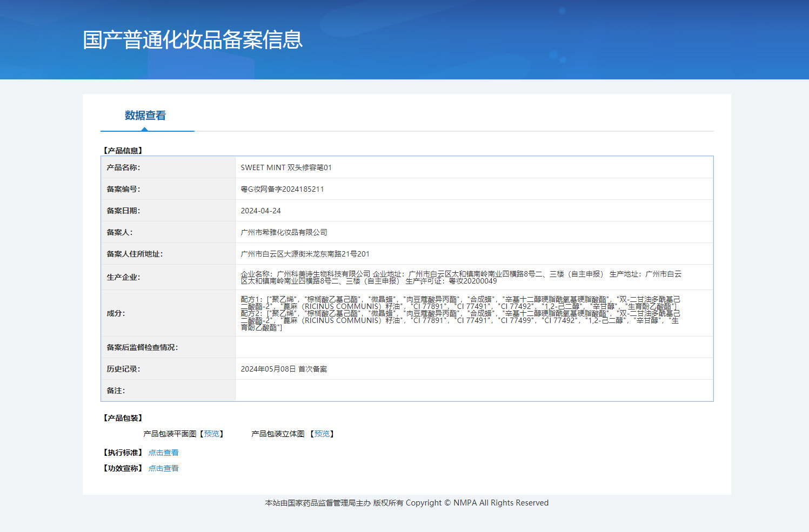Open 预览 link for 产品包装立体图
Screen dimensions: 809x532
322,434
